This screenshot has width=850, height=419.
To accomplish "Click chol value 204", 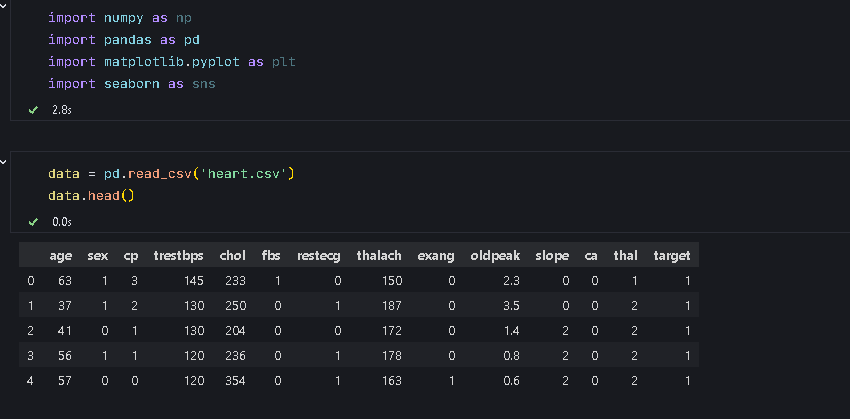I will [x=235, y=331].
